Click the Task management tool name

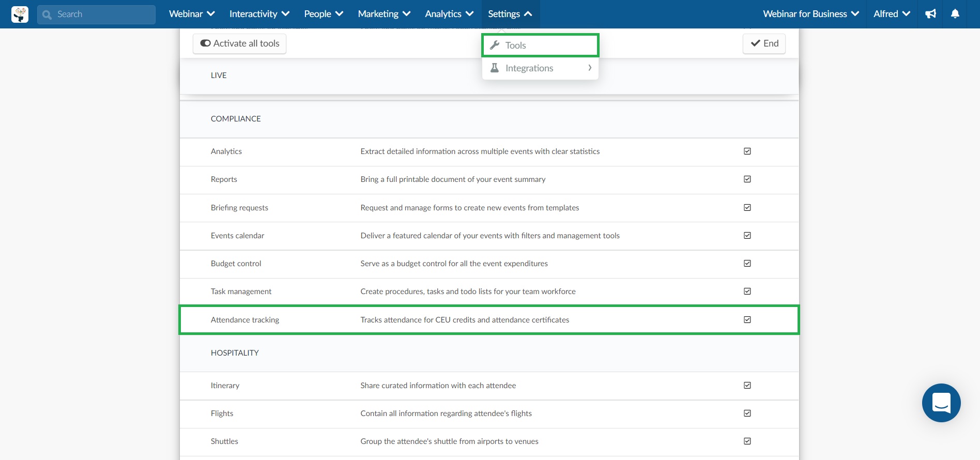coord(241,292)
